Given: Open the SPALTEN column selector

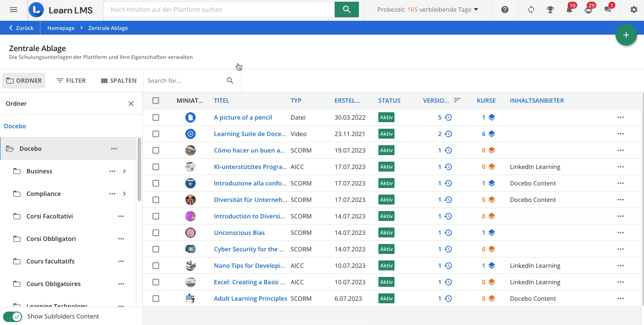Looking at the screenshot, I should click(118, 81).
